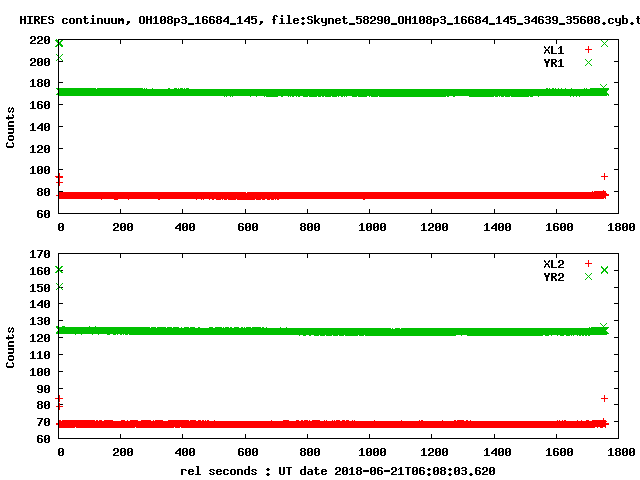The image size is (640, 480).
Task: Click the green YR1 data band in upper plot
Action: tap(333, 93)
